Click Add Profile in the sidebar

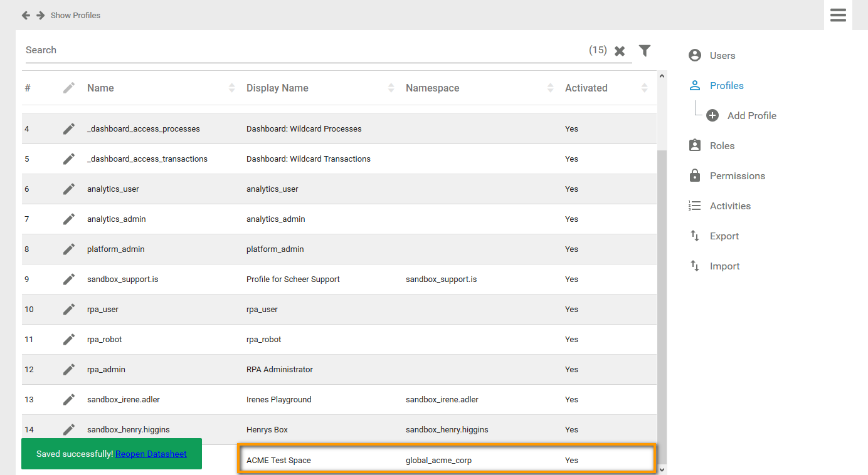click(751, 116)
